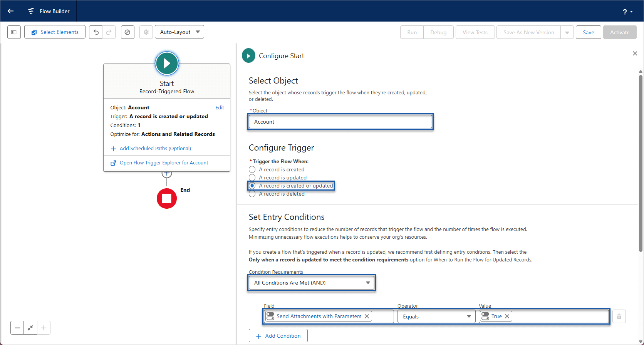Delete the condition row trash icon
The image size is (644, 345).
coord(619,317)
